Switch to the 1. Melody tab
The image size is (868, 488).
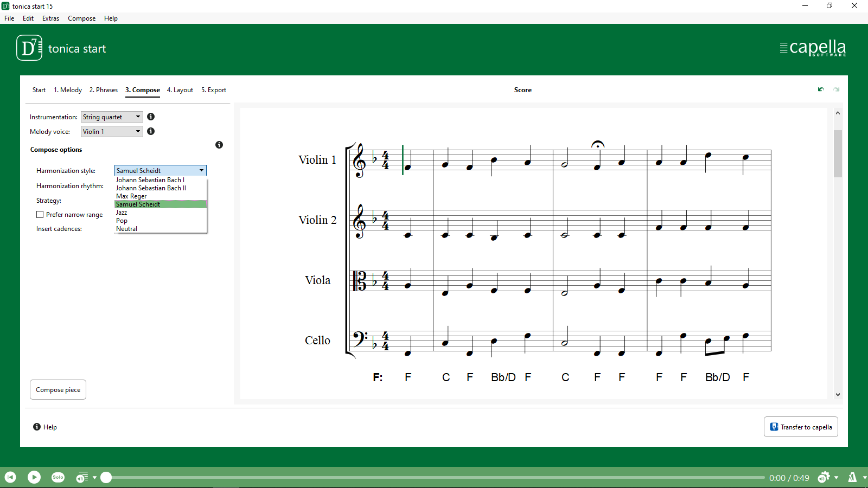coord(68,90)
